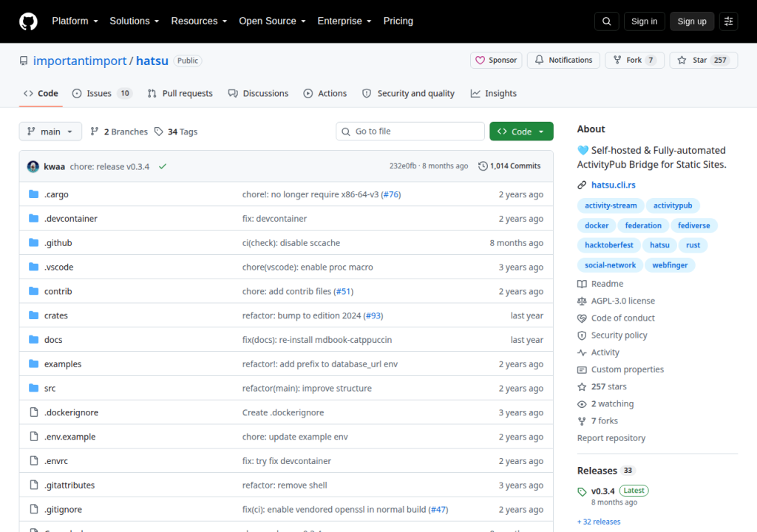Image resolution: width=757 pixels, height=532 pixels.
Task: Click the folder icon for .cargo
Action: (34, 194)
